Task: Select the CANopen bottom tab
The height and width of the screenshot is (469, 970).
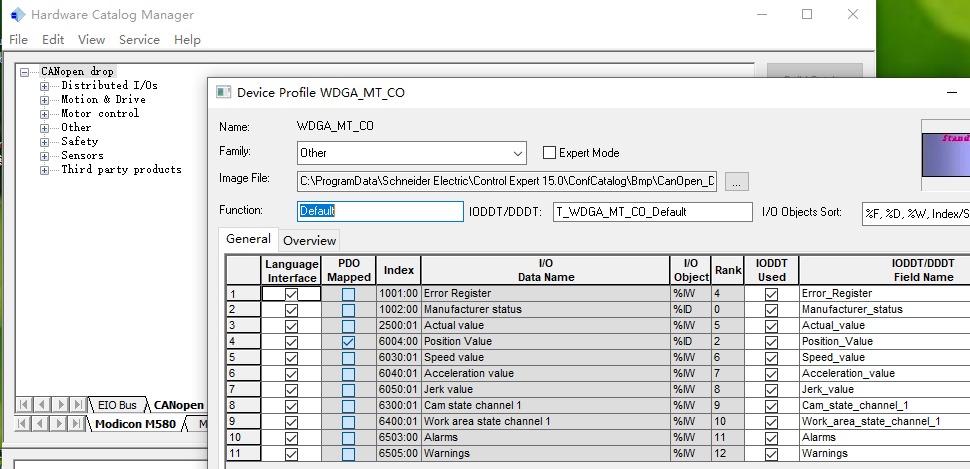Action: [x=178, y=405]
